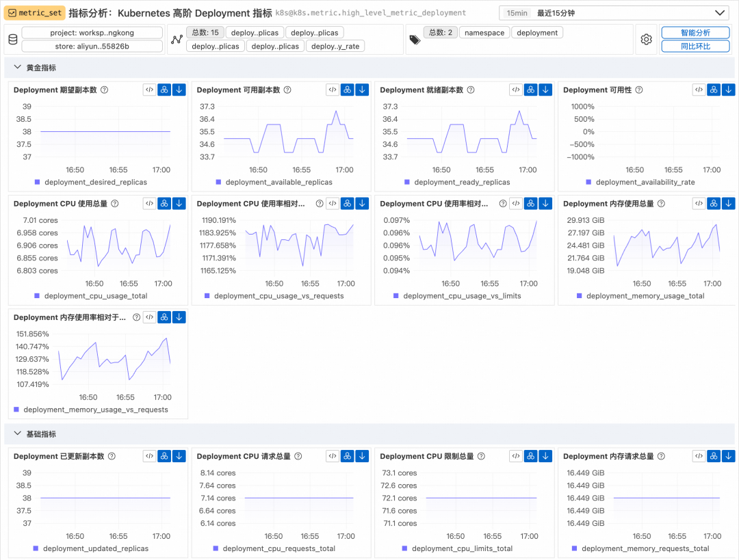Image resolution: width=739 pixels, height=560 pixels.
Task: Select the namespace tag chip
Action: point(484,33)
